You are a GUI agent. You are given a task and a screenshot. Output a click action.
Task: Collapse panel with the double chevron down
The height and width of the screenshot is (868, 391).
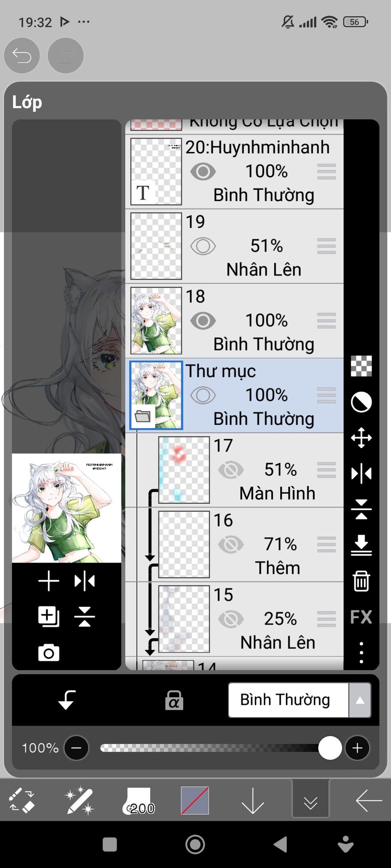[310, 801]
